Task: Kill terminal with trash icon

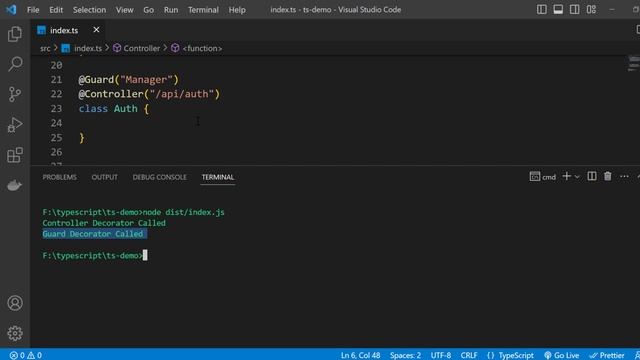Action: (x=608, y=176)
